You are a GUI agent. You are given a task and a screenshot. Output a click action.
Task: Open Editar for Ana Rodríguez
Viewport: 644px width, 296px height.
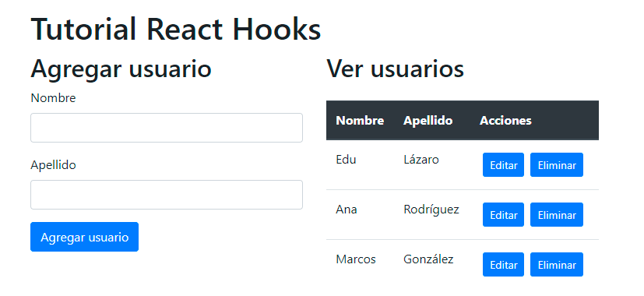coord(503,215)
